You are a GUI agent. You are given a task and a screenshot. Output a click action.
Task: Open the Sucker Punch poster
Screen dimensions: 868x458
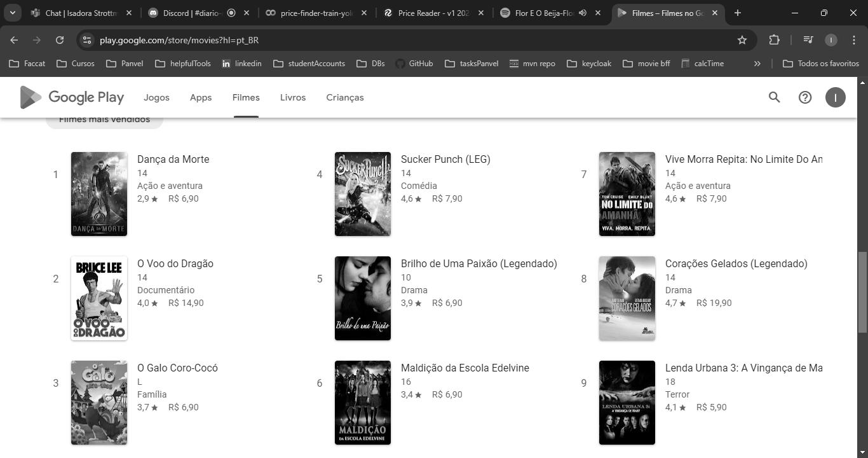pos(363,194)
